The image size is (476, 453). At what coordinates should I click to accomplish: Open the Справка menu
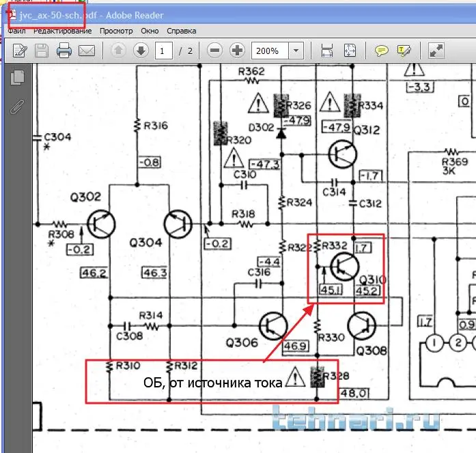(182, 31)
